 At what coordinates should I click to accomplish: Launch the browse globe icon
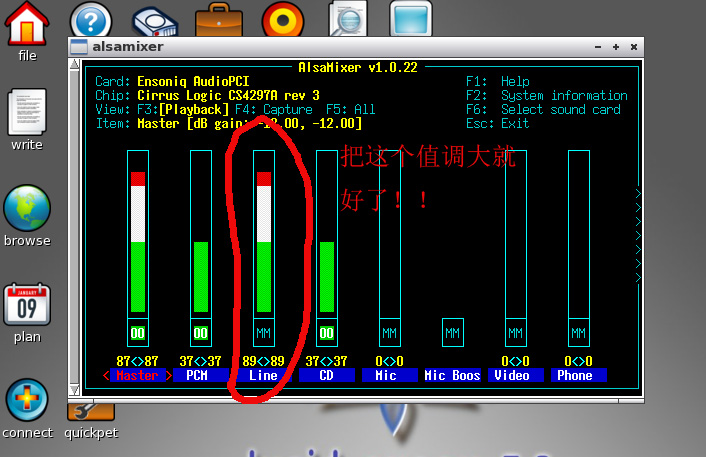tap(27, 209)
